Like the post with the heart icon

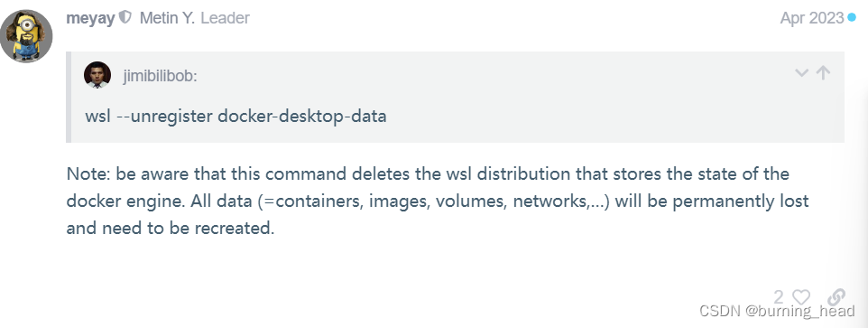tap(801, 297)
